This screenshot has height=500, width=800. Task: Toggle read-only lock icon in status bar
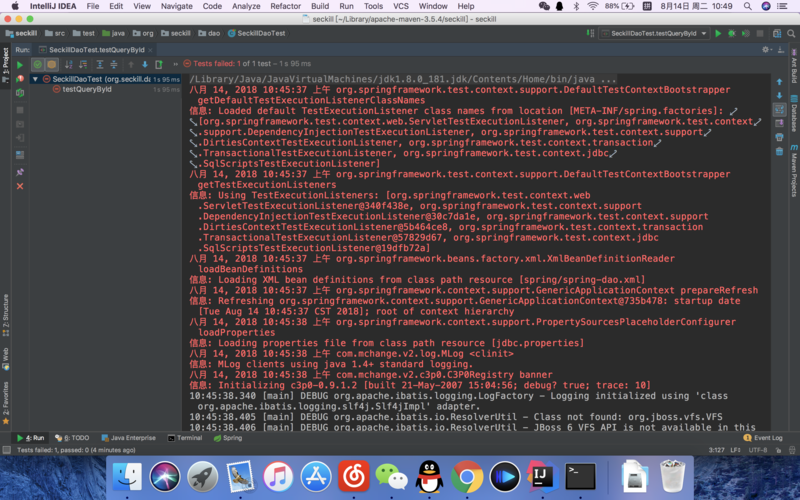[778, 450]
